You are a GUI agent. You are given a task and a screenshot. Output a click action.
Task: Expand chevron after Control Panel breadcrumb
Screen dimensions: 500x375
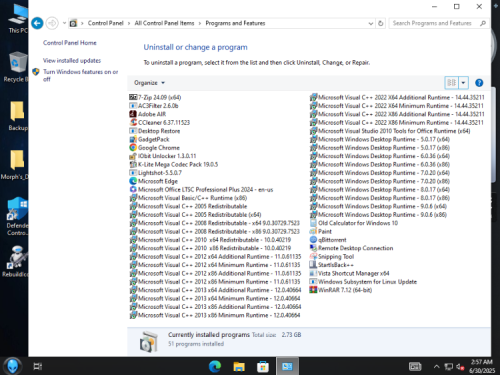[129, 23]
